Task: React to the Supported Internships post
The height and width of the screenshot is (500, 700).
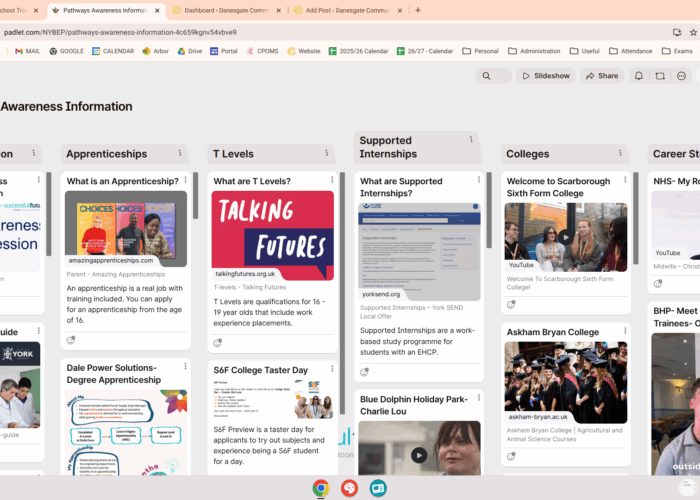Action: coord(365,372)
